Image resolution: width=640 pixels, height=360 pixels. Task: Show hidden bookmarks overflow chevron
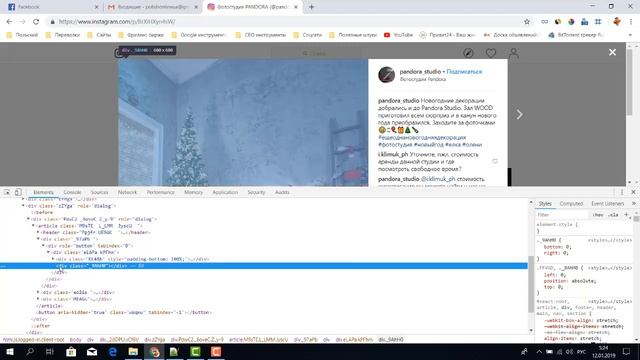[630, 35]
